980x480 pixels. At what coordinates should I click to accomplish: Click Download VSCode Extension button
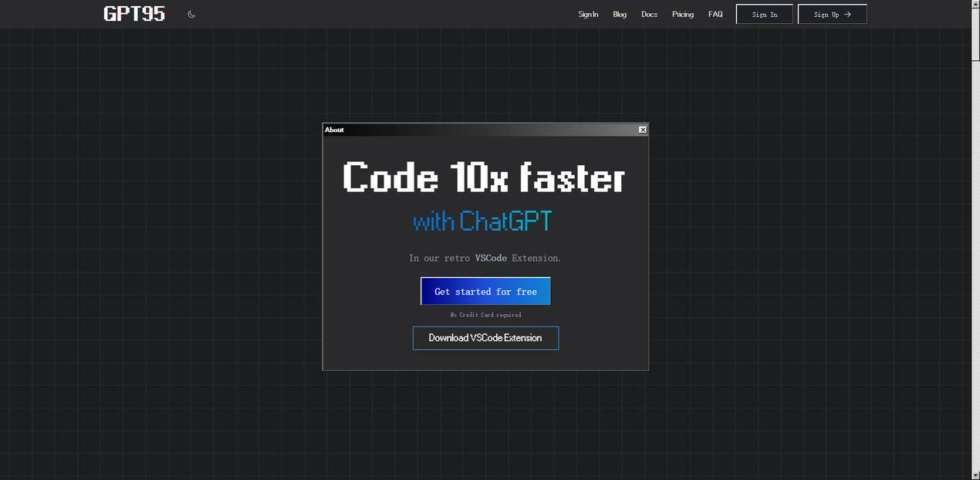click(485, 338)
